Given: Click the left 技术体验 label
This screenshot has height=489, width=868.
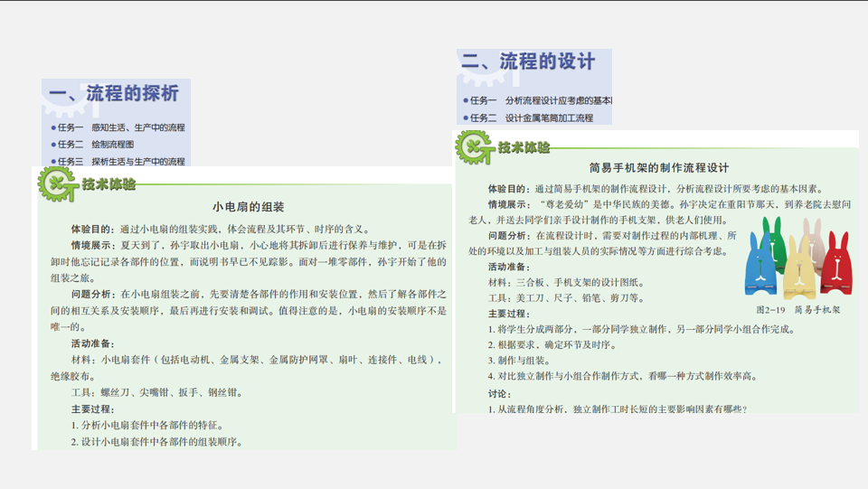Looking at the screenshot, I should point(108,183).
